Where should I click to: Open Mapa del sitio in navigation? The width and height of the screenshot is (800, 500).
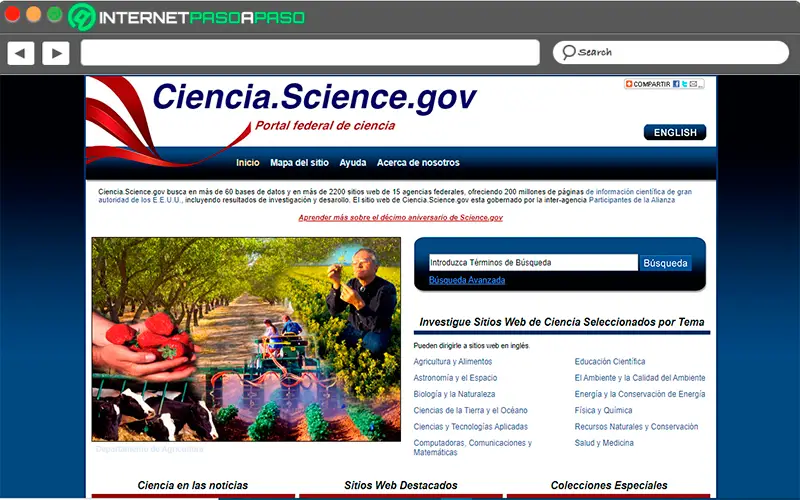point(299,162)
